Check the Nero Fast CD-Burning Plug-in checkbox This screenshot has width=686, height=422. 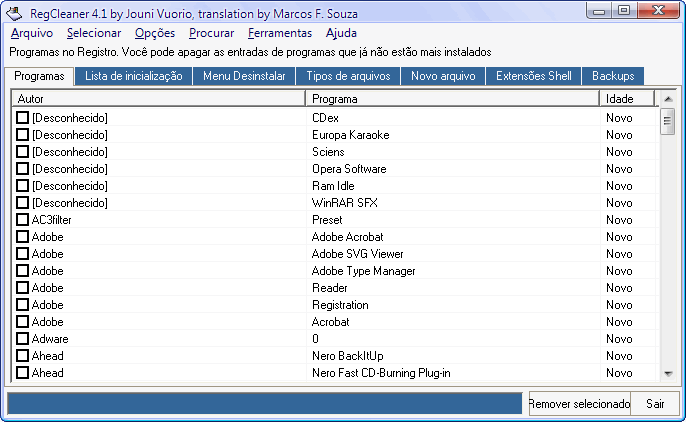[22, 373]
